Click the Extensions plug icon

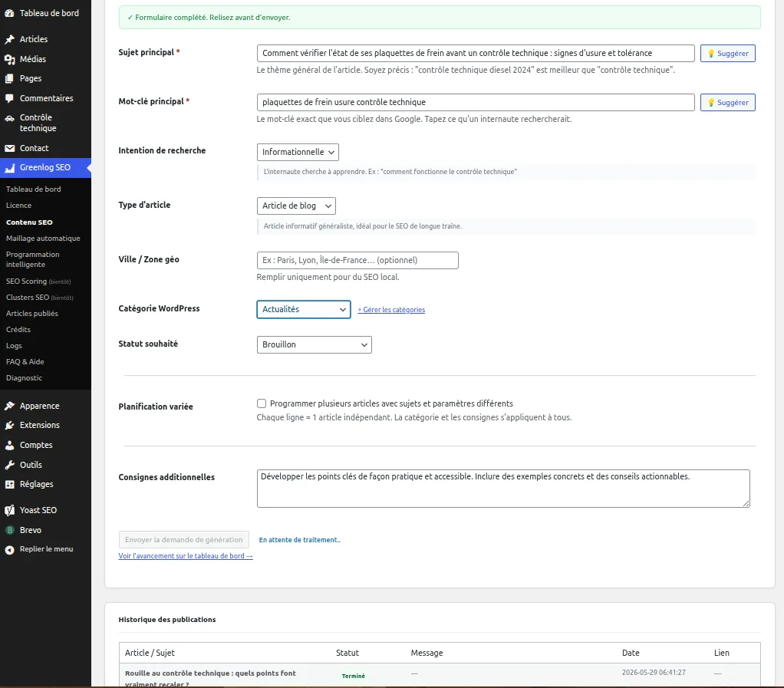coord(9,426)
